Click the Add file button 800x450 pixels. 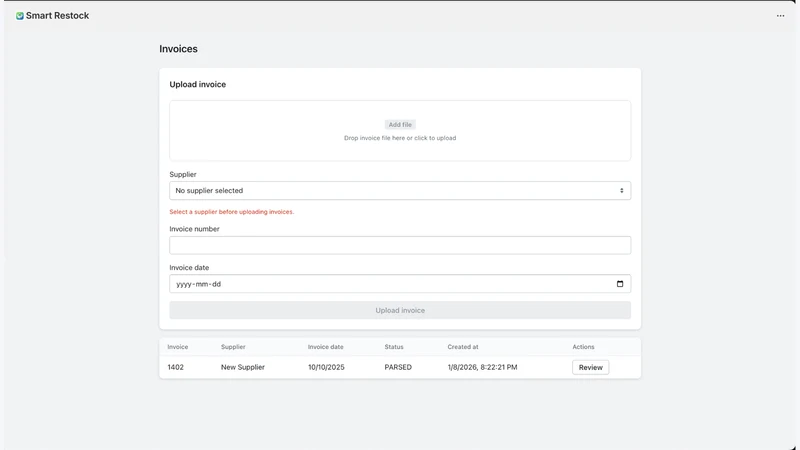pos(400,124)
